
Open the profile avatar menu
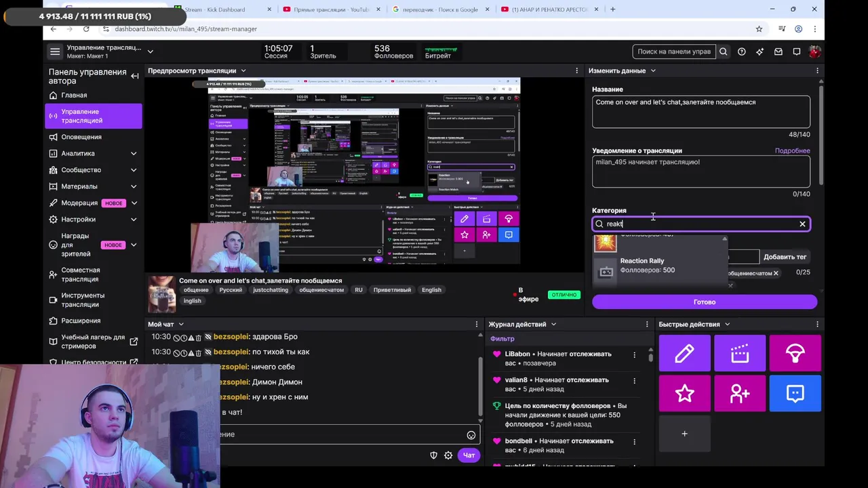click(815, 52)
